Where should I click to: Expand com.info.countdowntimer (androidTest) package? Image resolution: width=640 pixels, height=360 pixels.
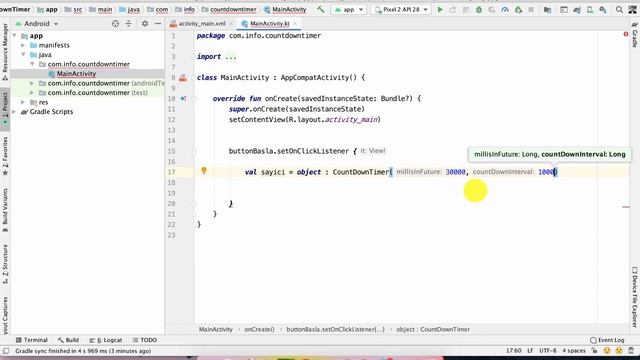(32, 83)
